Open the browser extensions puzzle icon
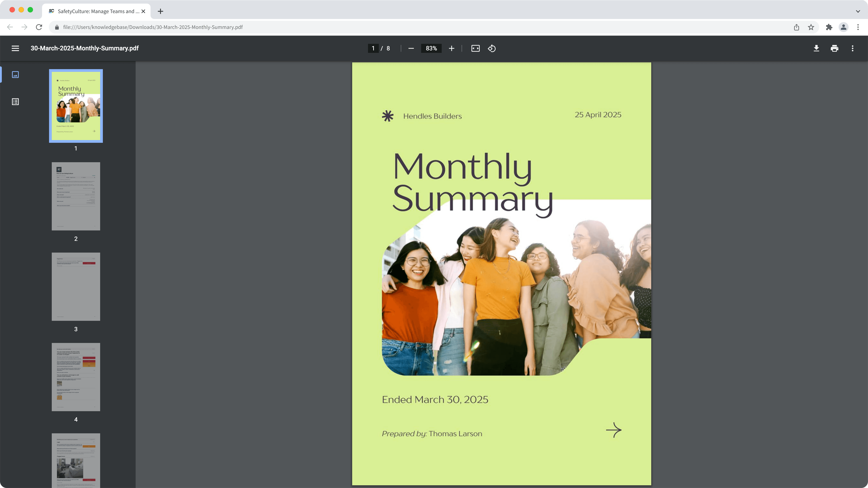Screen dimensions: 868x488 (829, 27)
